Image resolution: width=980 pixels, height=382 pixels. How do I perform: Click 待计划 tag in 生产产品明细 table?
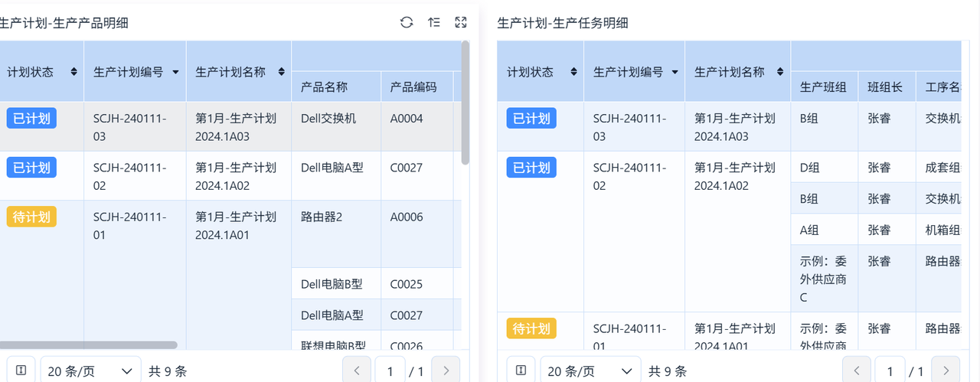[x=31, y=217]
